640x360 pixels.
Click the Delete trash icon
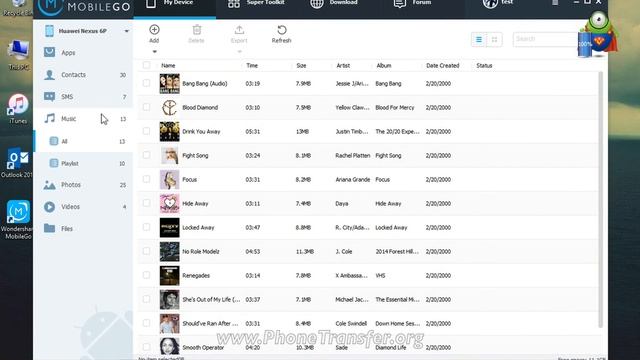point(197,29)
